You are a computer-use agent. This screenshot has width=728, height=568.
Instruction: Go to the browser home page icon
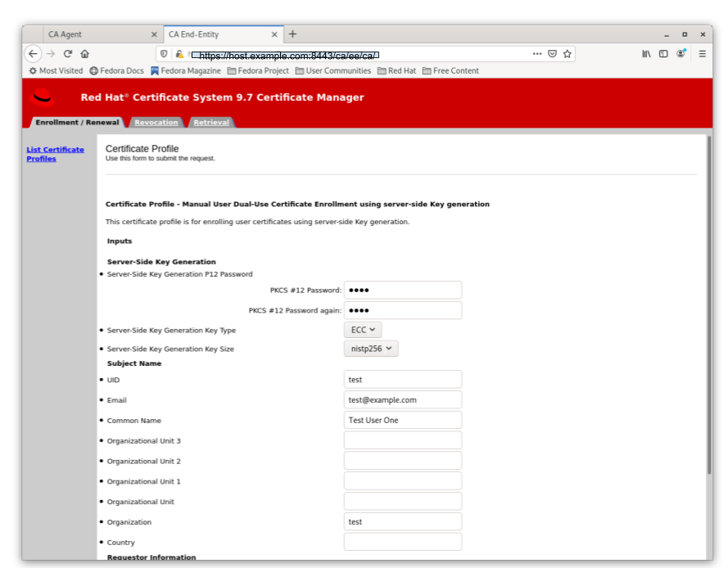(x=84, y=54)
